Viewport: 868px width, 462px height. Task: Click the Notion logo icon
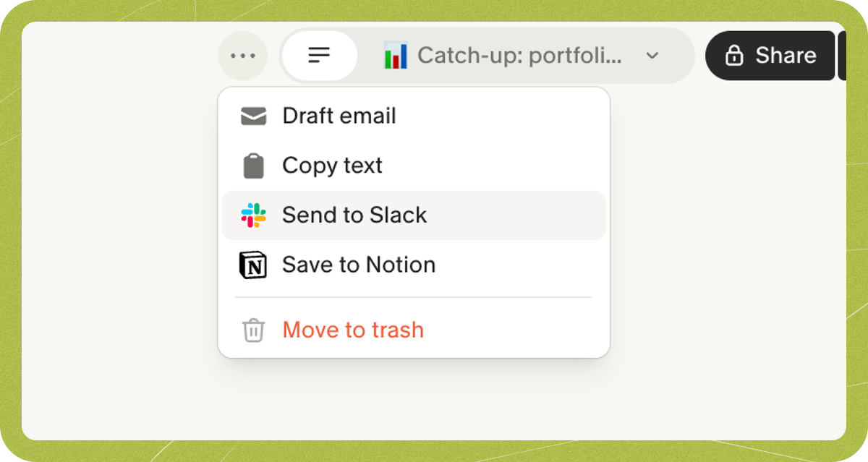point(253,265)
